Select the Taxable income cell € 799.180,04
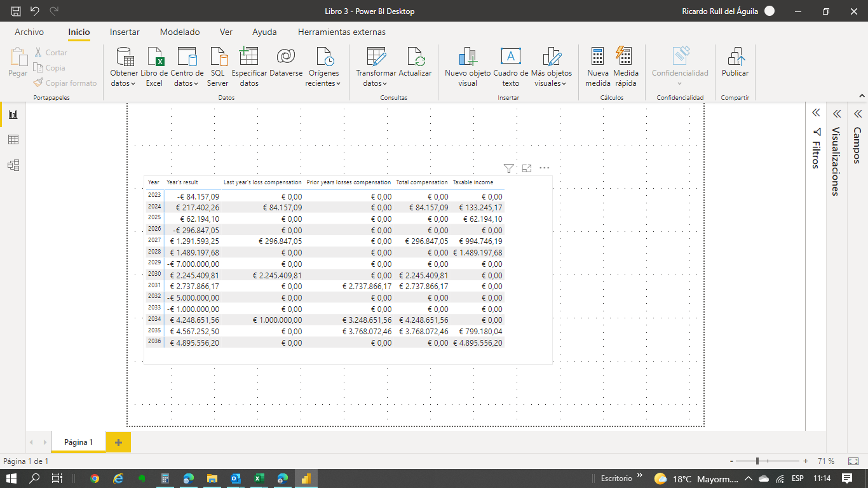868x488 pixels. [477, 331]
